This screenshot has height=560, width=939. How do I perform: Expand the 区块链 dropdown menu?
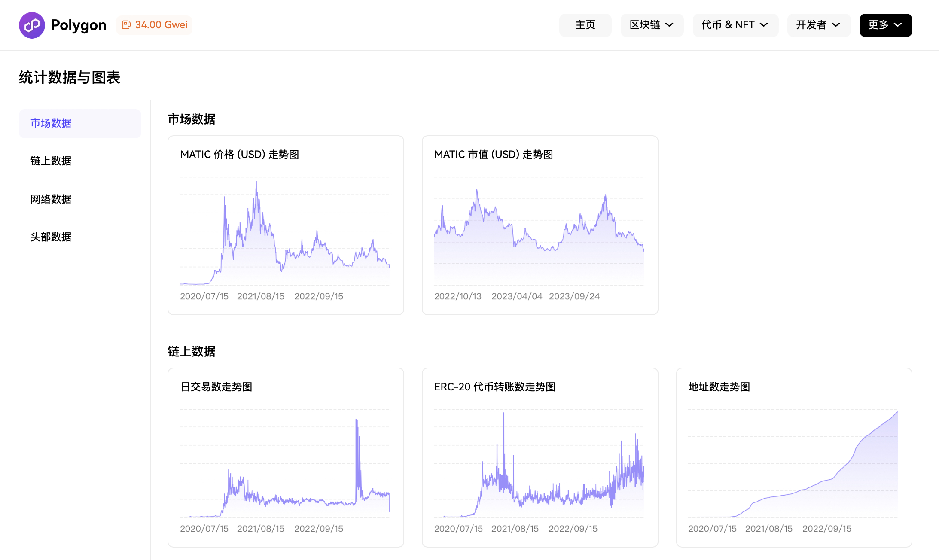652,25
